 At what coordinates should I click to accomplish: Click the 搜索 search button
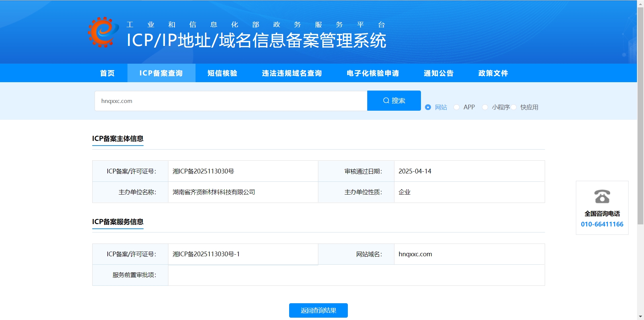coord(394,101)
